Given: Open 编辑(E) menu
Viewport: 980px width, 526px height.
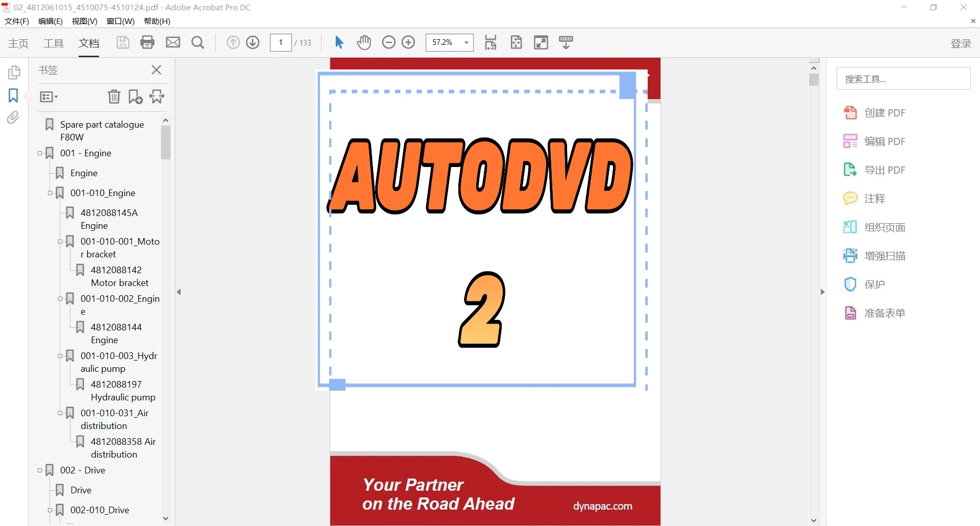Looking at the screenshot, I should point(51,21).
